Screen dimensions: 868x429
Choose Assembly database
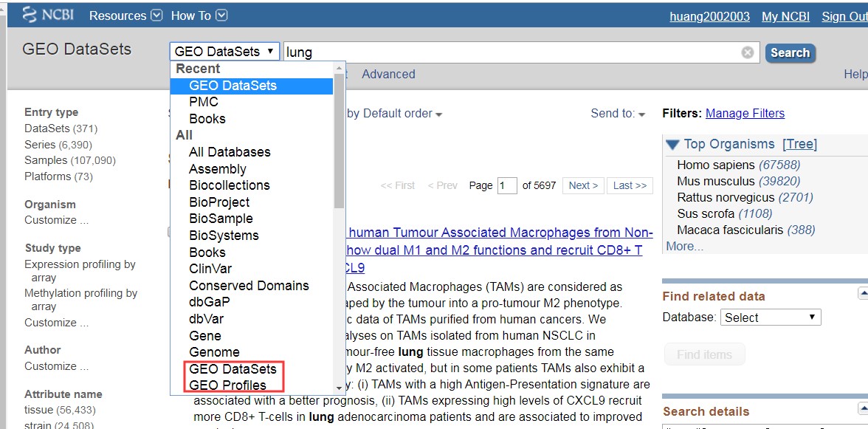(218, 169)
